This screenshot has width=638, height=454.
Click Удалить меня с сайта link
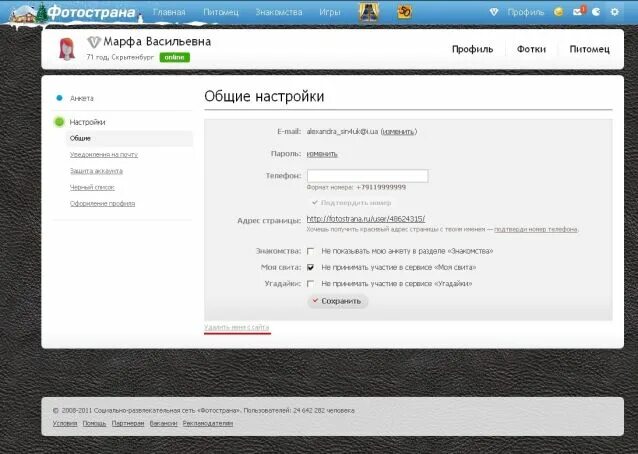pos(236,327)
